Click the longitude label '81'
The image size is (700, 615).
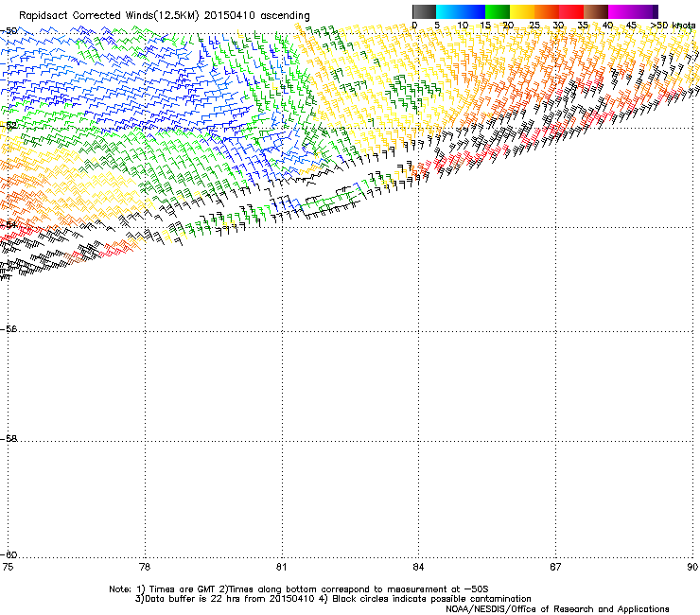tap(281, 567)
